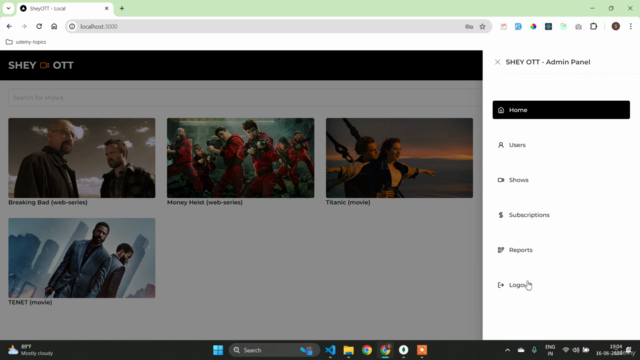
Task: Show hidden system tray icons
Action: (507, 350)
